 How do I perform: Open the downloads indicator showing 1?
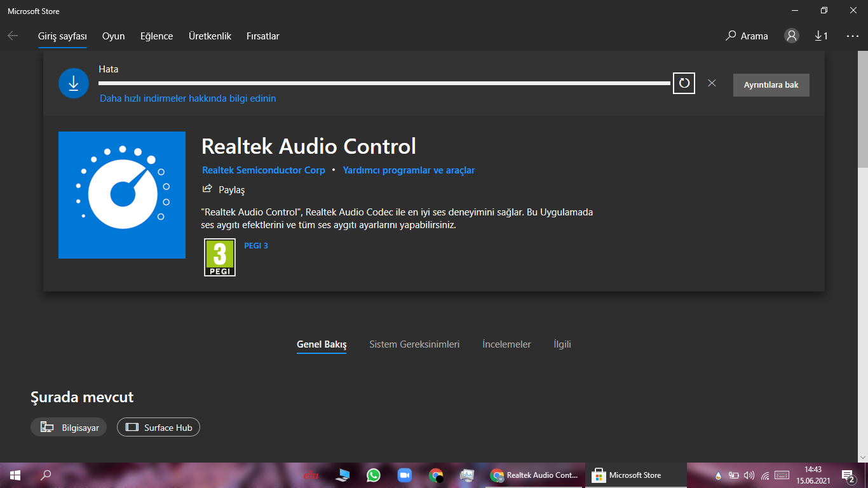click(822, 36)
